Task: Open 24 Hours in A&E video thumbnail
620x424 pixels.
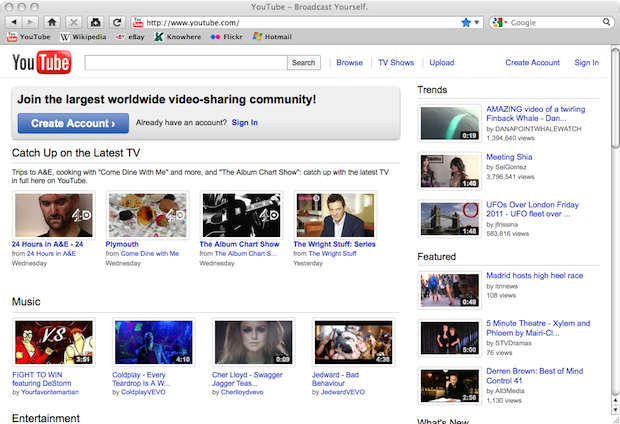Action: click(54, 215)
